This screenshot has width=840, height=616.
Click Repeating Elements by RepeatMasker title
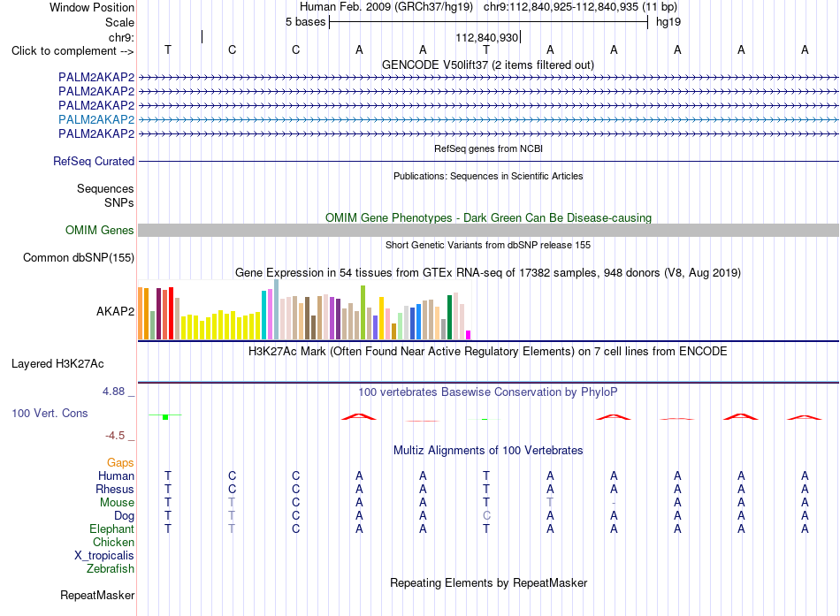click(x=488, y=582)
